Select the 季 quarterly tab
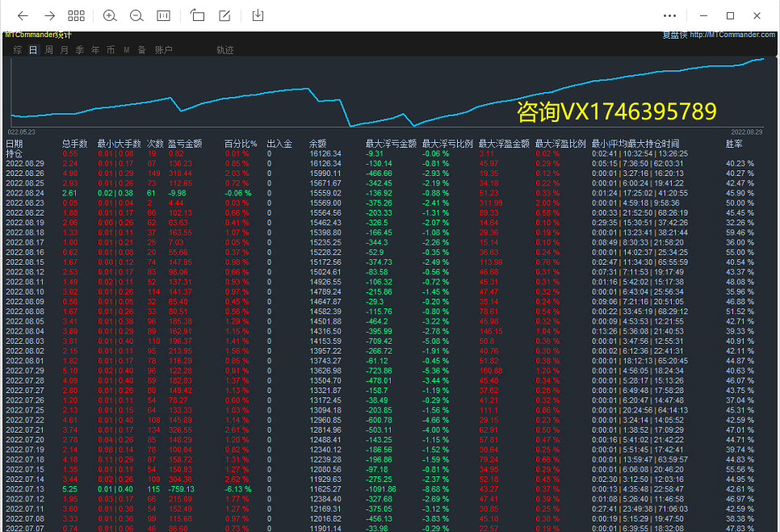 point(80,50)
